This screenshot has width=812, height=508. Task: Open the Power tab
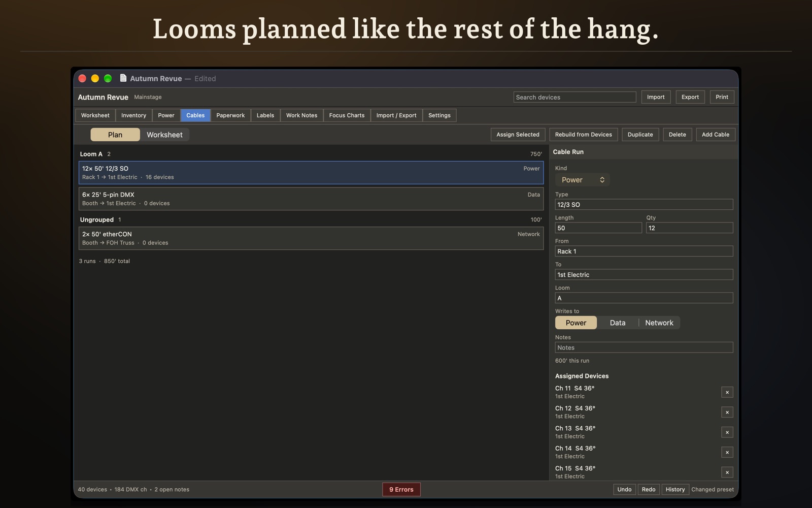pos(166,115)
